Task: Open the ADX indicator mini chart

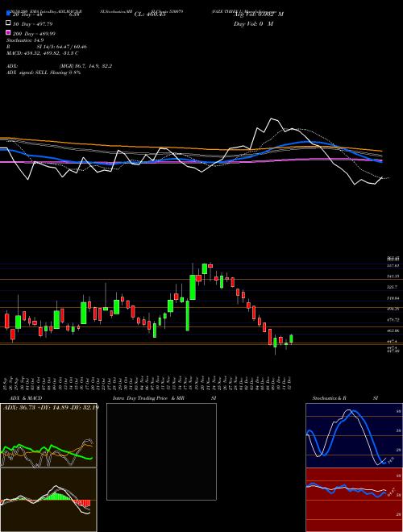Action: (x=48, y=435)
